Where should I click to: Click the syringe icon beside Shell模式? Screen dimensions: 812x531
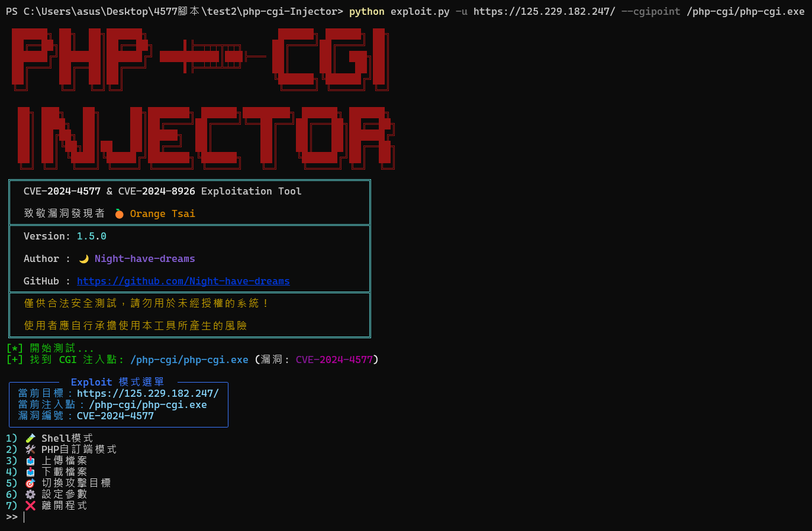[x=30, y=438]
